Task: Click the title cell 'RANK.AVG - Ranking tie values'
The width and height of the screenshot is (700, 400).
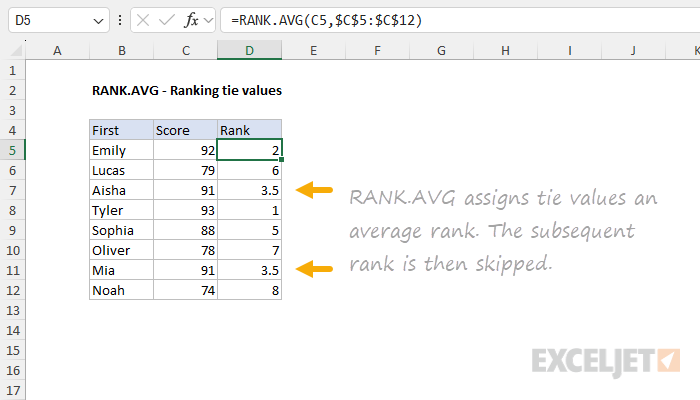Action: click(187, 91)
